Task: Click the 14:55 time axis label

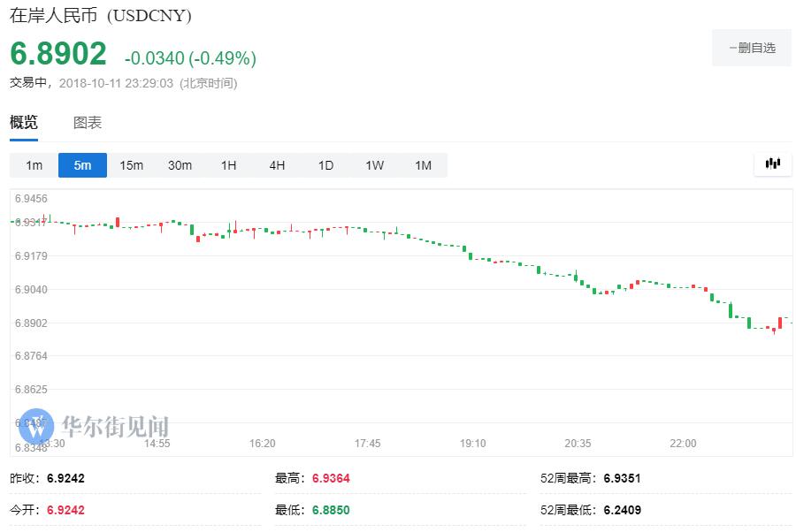Action: pos(157,444)
